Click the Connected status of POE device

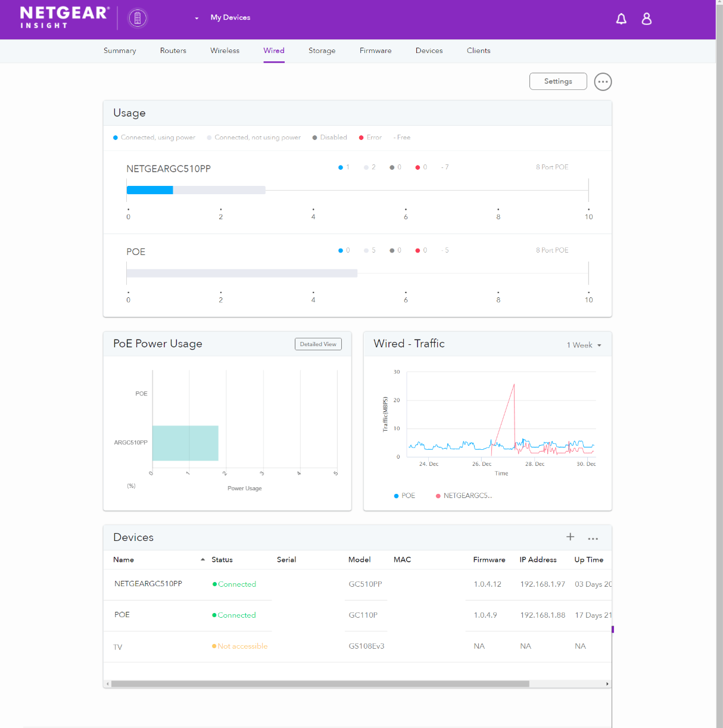[x=234, y=615]
